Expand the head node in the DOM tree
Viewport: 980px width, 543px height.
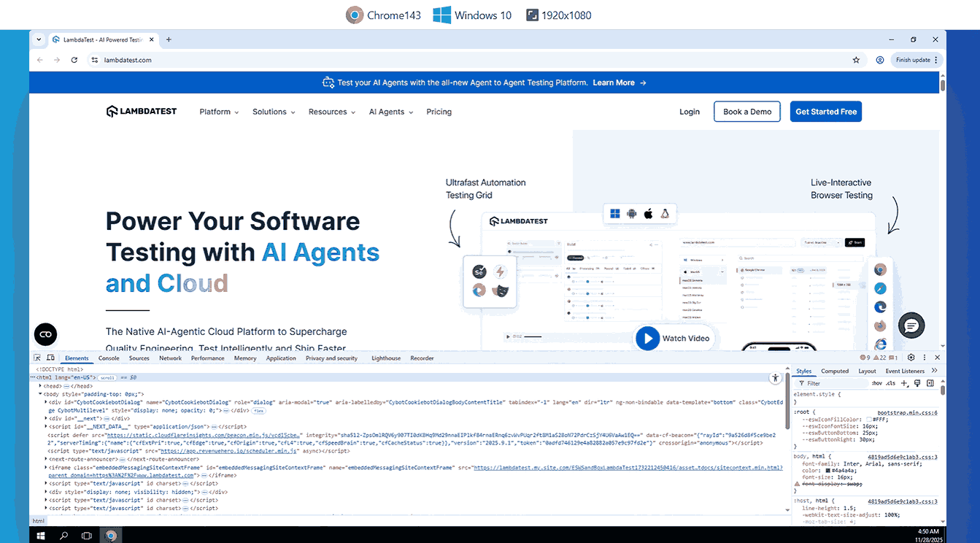pyautogui.click(x=41, y=386)
